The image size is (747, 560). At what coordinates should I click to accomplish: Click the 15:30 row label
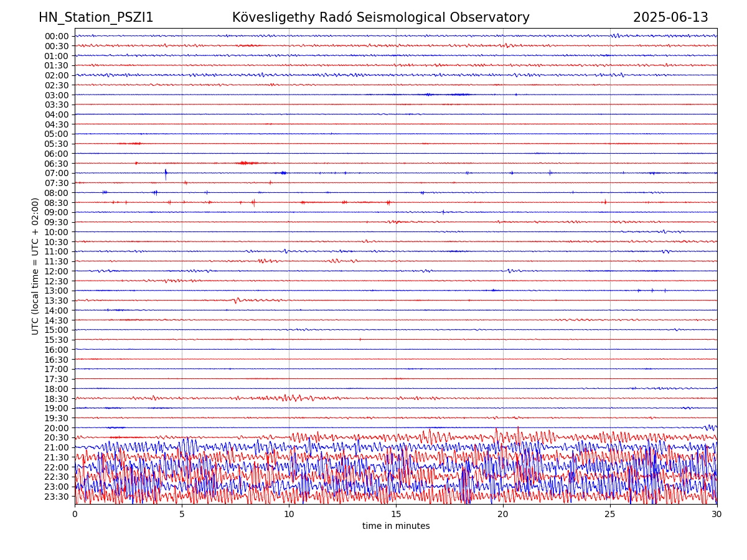point(56,340)
